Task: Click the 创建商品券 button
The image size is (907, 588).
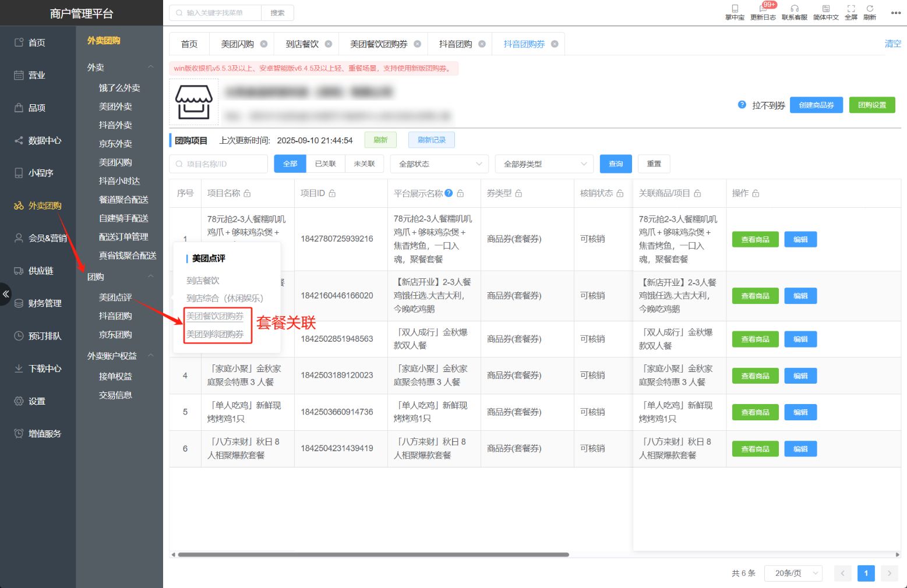Action: pyautogui.click(x=816, y=105)
